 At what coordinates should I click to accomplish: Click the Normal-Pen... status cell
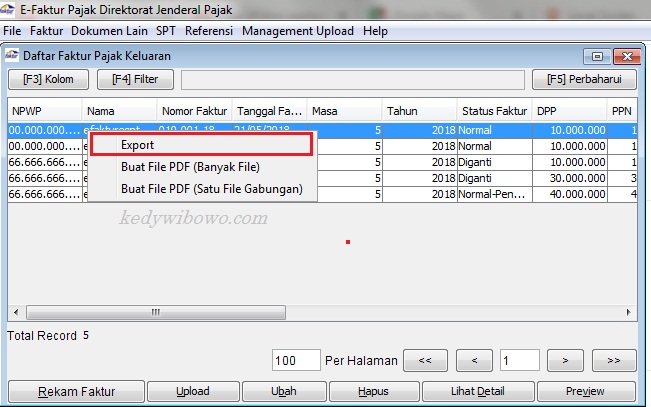(494, 194)
